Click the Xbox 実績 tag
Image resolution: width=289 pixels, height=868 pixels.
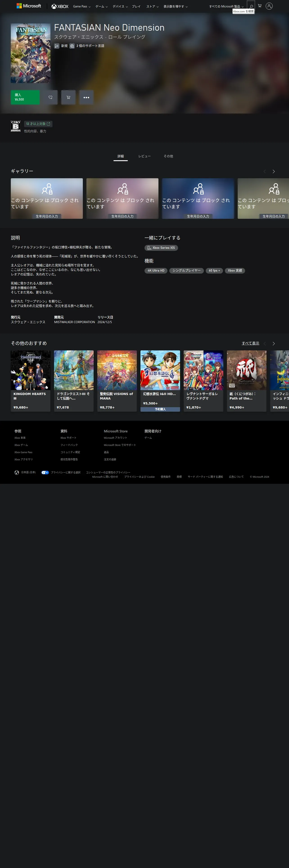(235, 271)
